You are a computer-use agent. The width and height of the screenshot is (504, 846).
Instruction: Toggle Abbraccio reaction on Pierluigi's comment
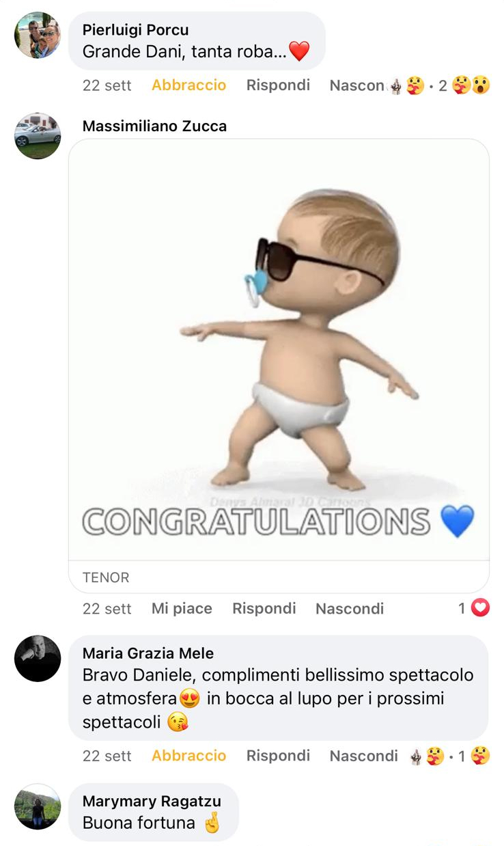pyautogui.click(x=188, y=85)
